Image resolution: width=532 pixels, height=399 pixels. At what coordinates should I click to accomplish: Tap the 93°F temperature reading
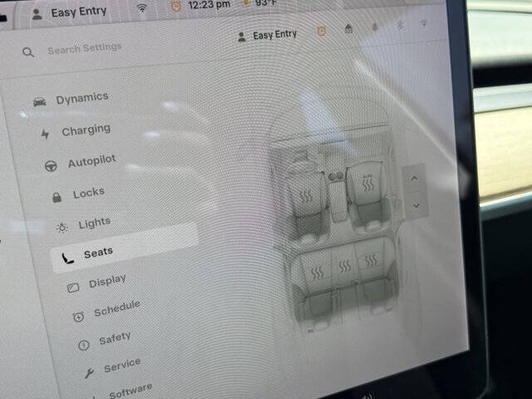coord(266,3)
